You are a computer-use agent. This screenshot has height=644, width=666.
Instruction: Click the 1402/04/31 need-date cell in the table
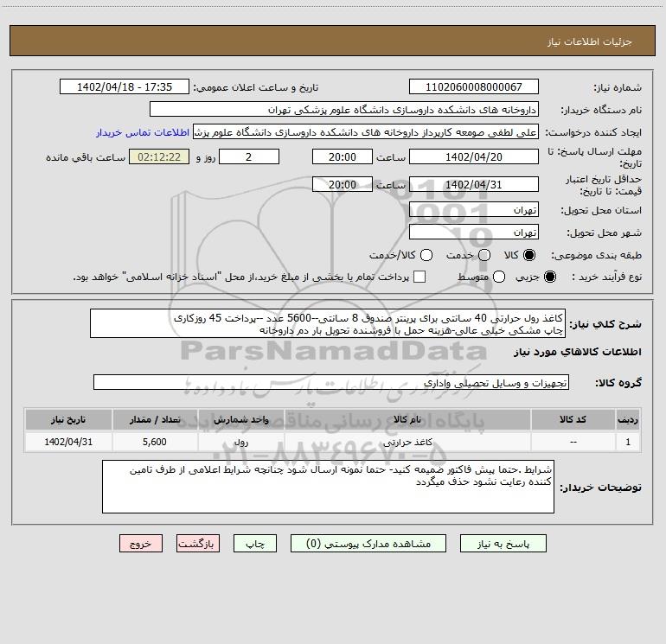tap(68, 442)
